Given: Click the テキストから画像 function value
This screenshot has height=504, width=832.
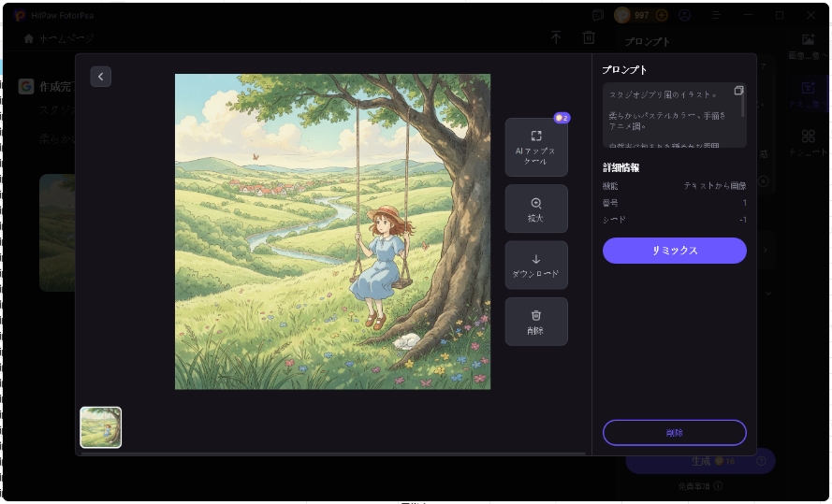Looking at the screenshot, I should point(715,185).
